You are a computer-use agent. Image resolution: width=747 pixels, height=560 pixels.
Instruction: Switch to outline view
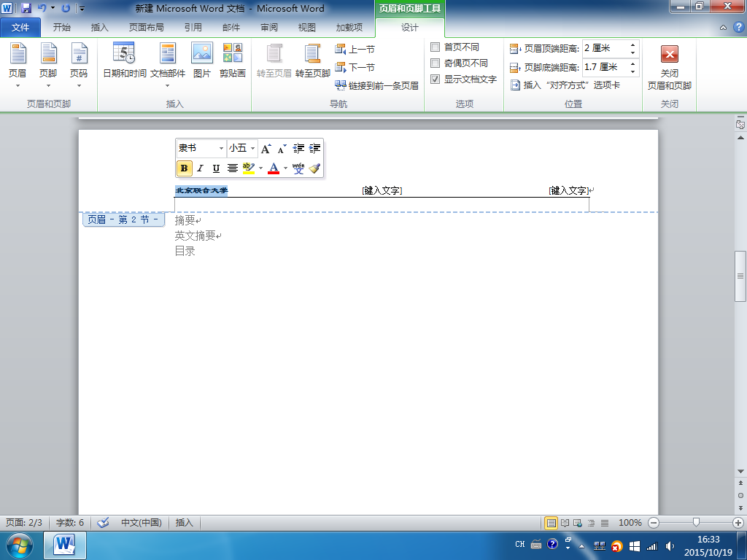click(591, 523)
